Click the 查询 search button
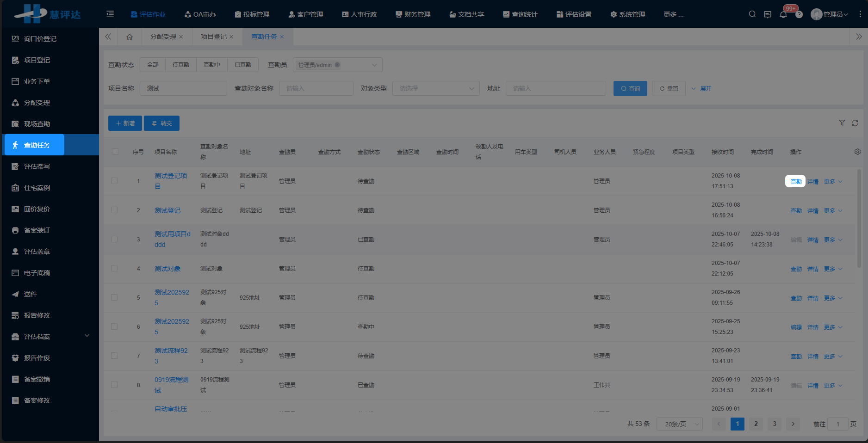The height and width of the screenshot is (443, 868). point(630,88)
